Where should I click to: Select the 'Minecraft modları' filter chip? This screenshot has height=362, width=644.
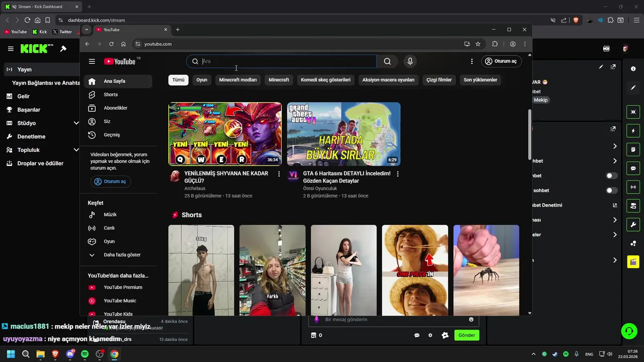point(238,80)
